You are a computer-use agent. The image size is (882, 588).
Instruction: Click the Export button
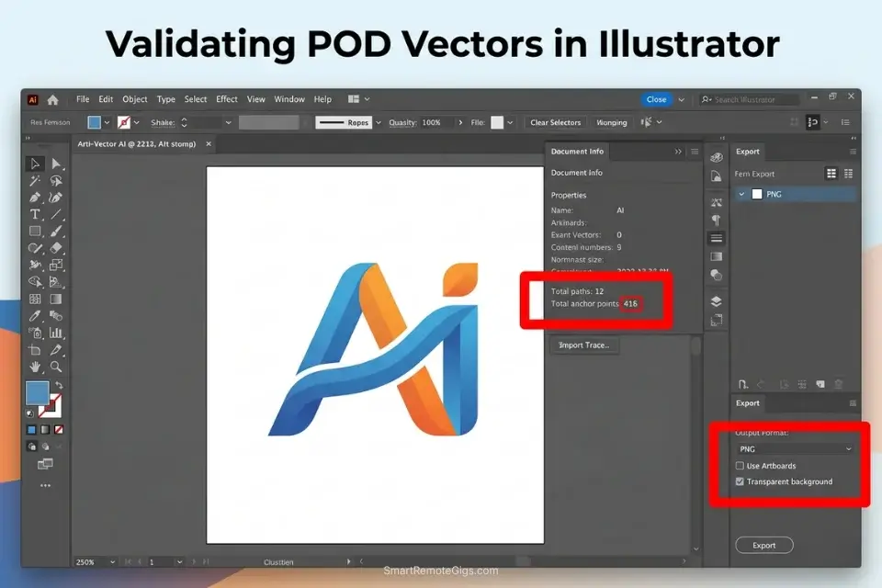763,545
